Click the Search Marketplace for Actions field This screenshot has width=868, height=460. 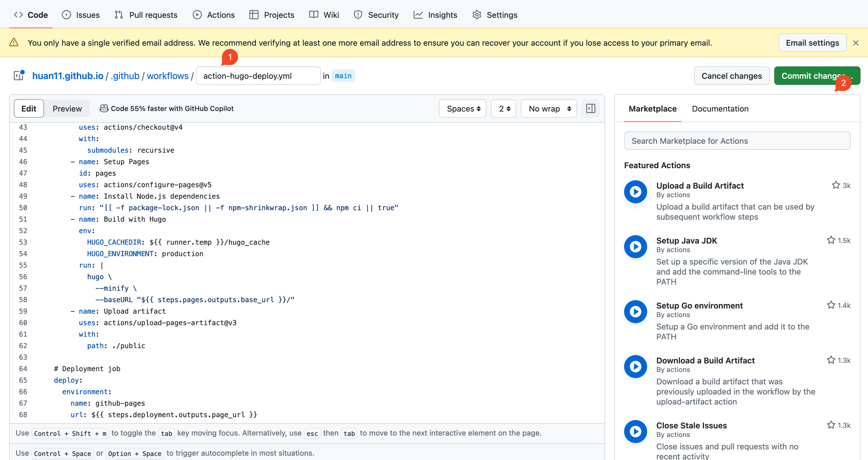coord(737,141)
